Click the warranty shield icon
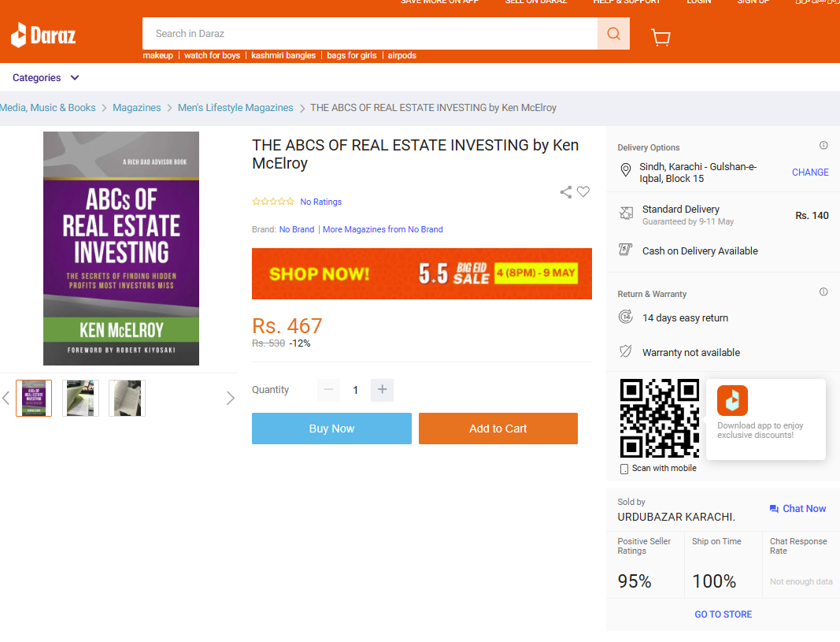The width and height of the screenshot is (840, 642). (x=625, y=351)
